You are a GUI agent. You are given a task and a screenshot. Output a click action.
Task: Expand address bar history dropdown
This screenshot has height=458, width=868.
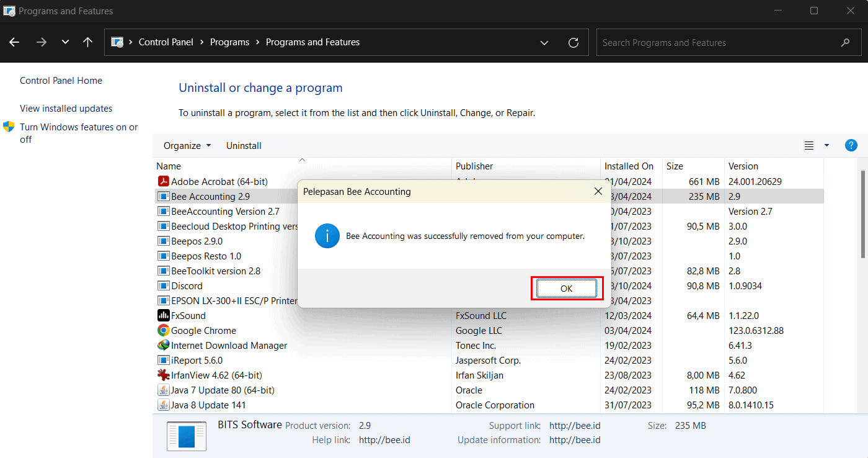(544, 43)
